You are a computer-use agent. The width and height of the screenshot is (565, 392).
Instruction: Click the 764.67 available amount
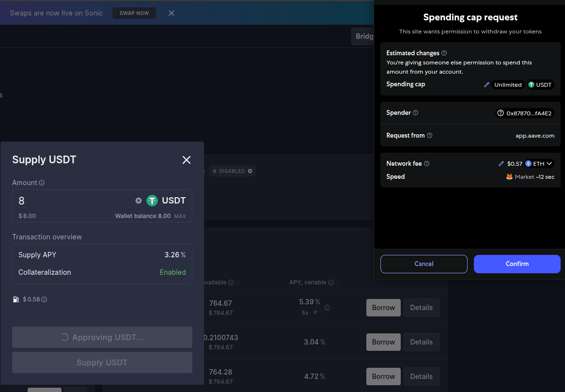[x=220, y=303]
